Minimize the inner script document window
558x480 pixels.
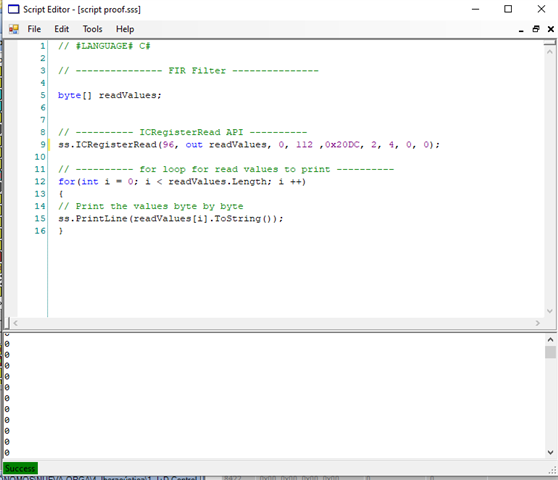pos(521,30)
